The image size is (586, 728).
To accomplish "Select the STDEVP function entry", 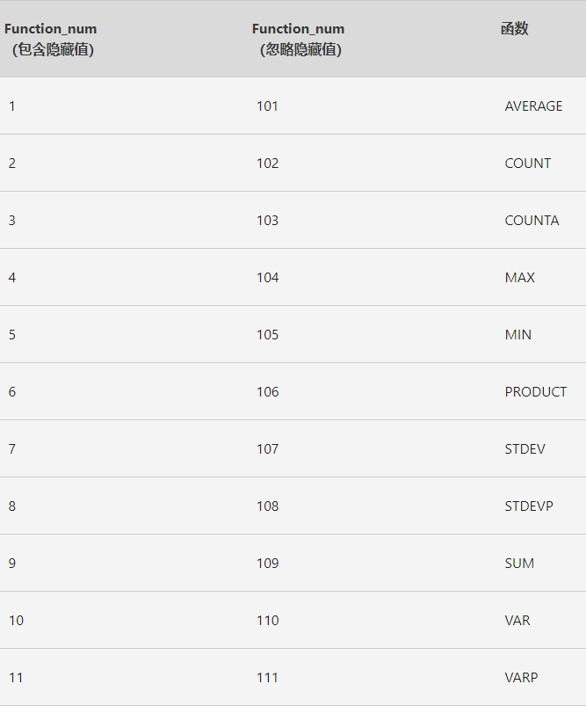I will coord(529,506).
